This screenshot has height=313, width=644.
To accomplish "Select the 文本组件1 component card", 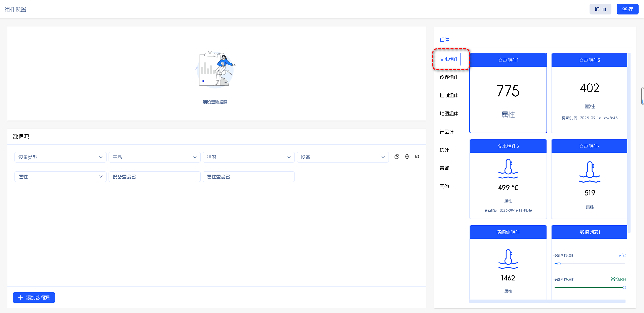I will point(508,93).
